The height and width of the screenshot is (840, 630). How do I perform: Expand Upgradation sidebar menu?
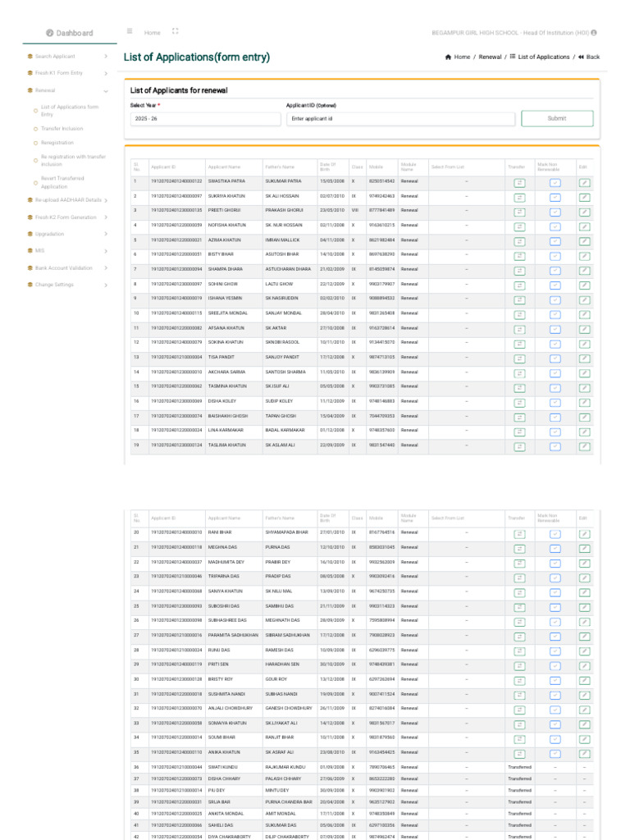tap(67, 234)
